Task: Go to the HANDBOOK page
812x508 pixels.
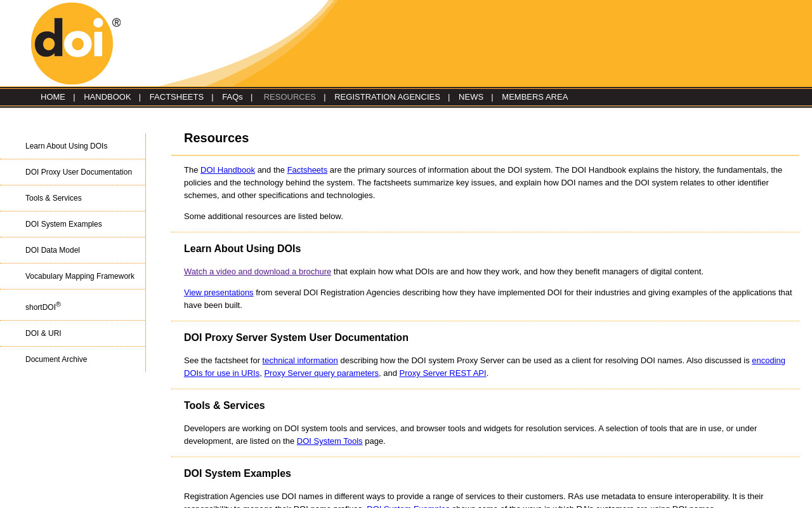Action: pos(107,97)
